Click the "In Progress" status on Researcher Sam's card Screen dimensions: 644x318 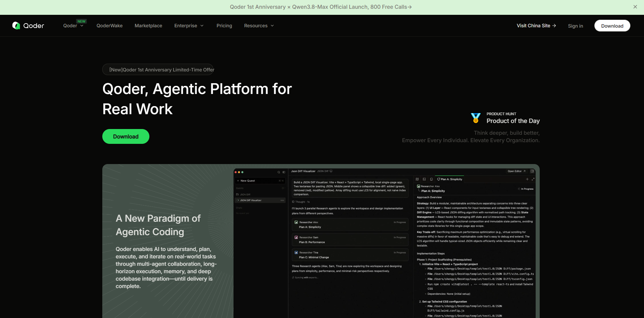tap(400, 237)
